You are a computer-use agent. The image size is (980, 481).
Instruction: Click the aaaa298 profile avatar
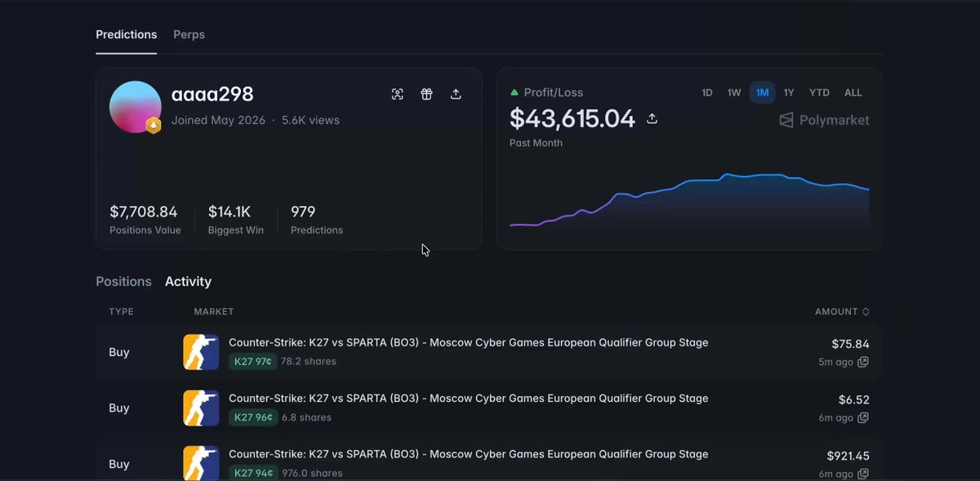click(x=135, y=106)
